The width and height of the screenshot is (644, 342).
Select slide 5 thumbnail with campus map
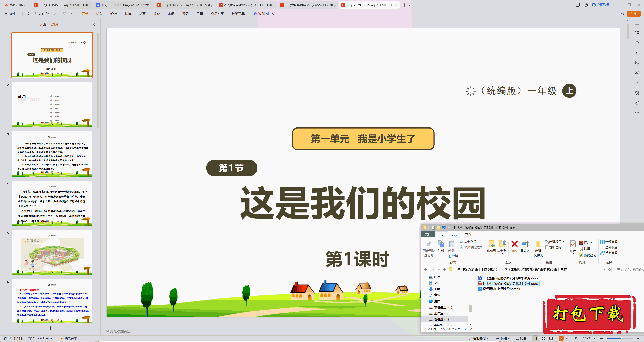(52, 252)
